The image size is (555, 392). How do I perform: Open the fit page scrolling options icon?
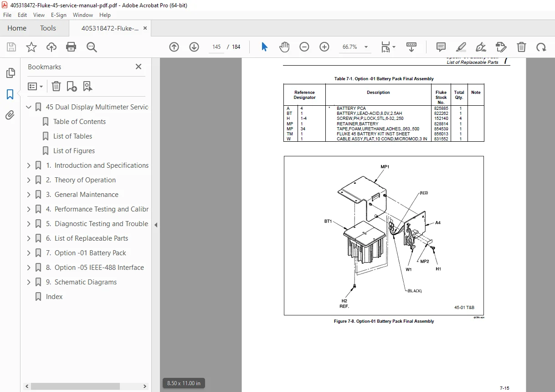(388, 47)
